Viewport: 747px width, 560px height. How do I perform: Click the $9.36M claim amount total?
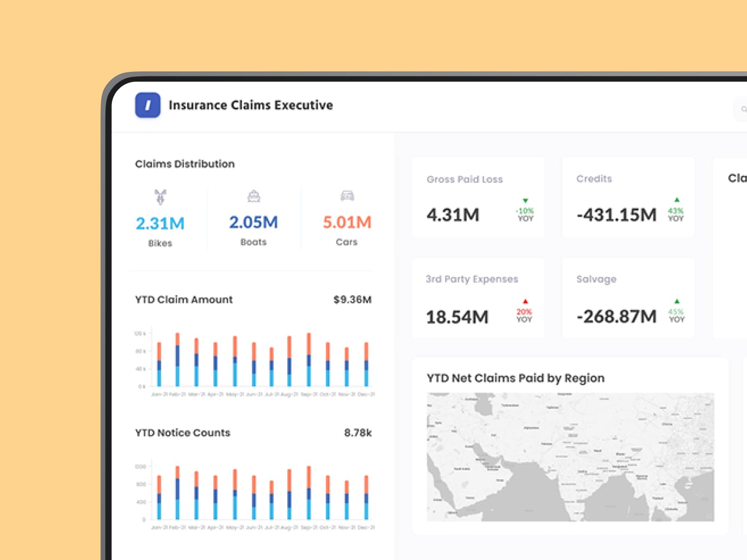(353, 299)
